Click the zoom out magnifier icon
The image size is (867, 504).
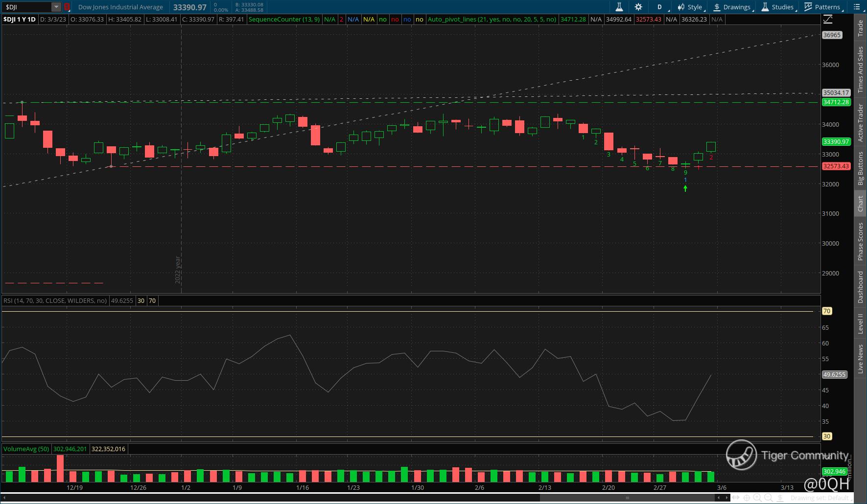pyautogui.click(x=768, y=498)
